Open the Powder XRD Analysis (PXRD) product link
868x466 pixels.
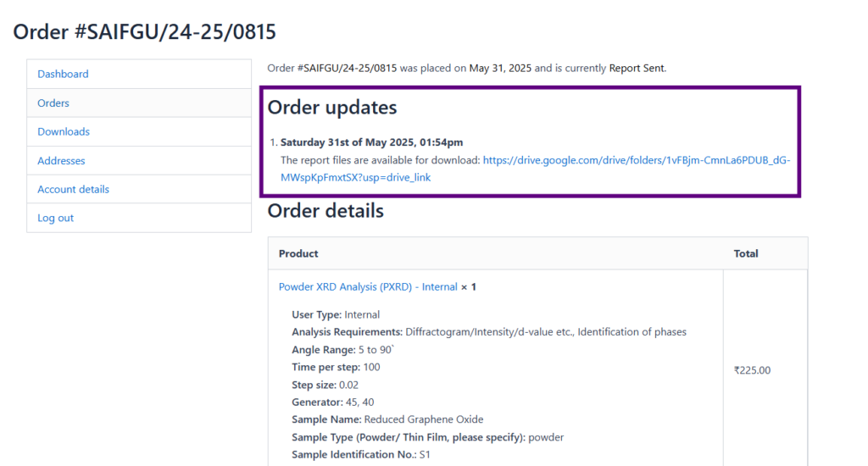click(368, 286)
